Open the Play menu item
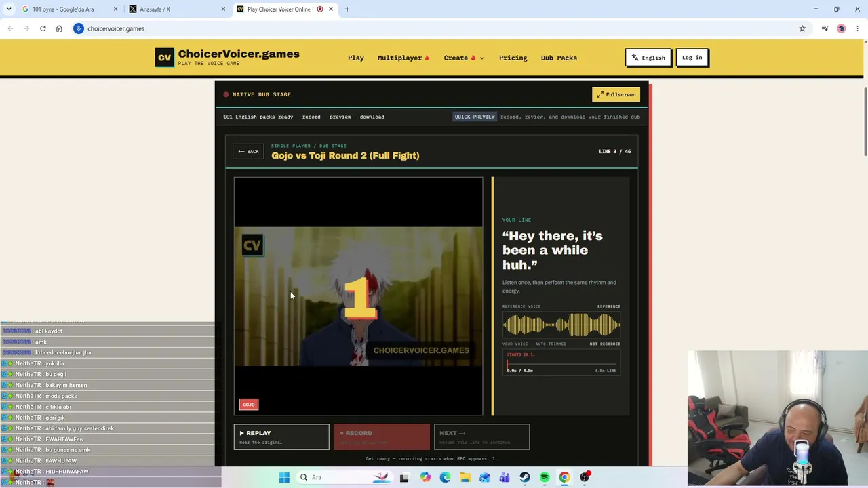Viewport: 868px width, 488px height. (356, 58)
